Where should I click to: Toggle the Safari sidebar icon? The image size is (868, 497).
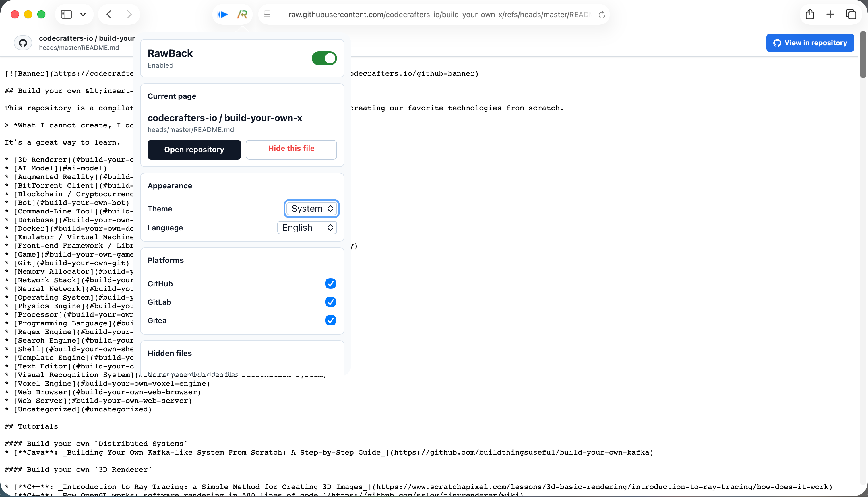point(66,14)
